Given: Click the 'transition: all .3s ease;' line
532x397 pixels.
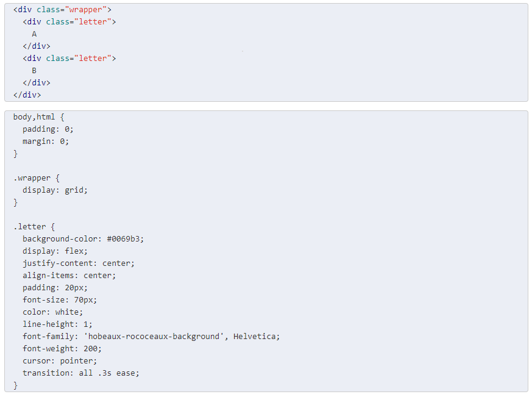Looking at the screenshot, I should click(x=81, y=373).
